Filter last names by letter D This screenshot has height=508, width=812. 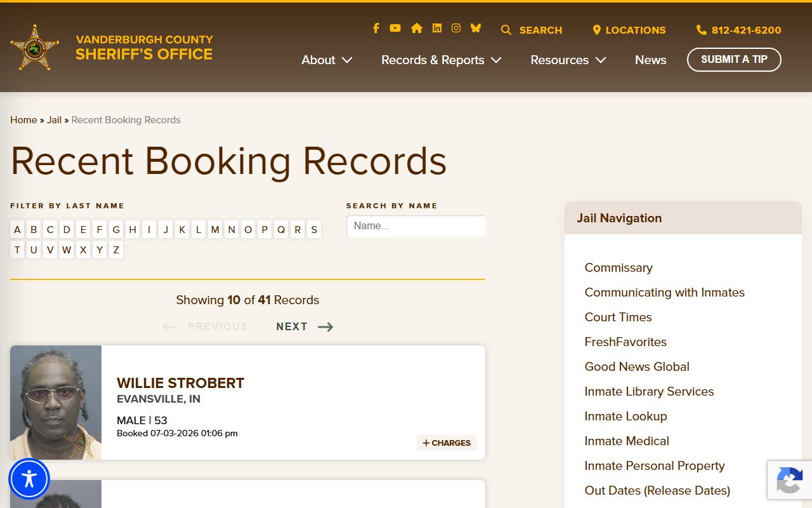pyautogui.click(x=67, y=230)
